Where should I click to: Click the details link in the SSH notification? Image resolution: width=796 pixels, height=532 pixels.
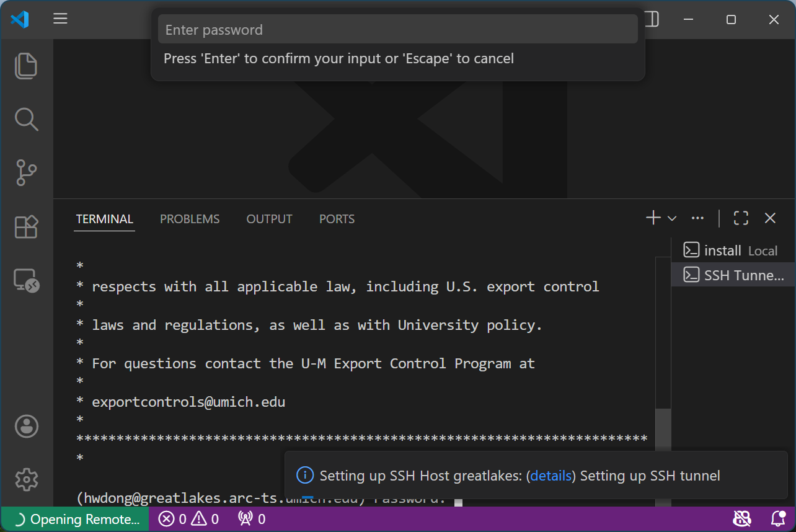[x=551, y=476]
